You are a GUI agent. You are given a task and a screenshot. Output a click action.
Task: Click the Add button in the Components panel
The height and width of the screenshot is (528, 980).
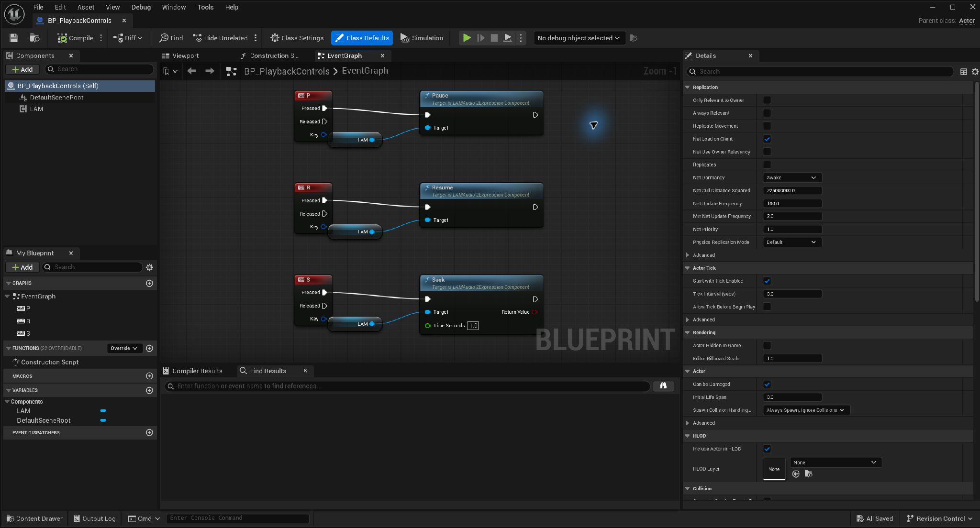coord(22,69)
